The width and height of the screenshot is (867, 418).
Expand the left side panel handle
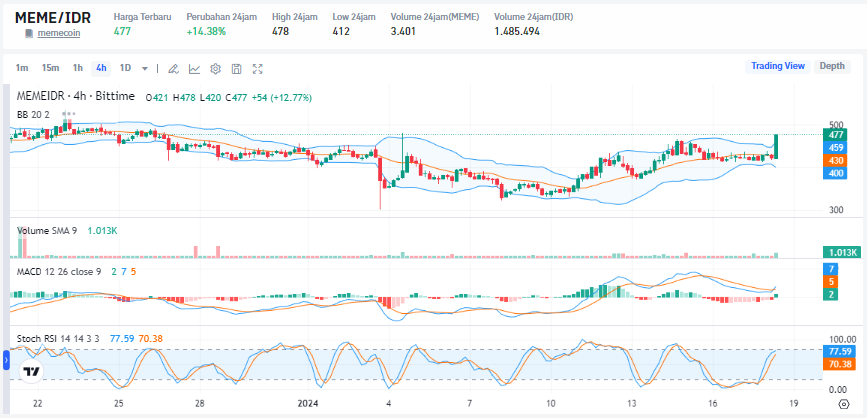point(6,361)
